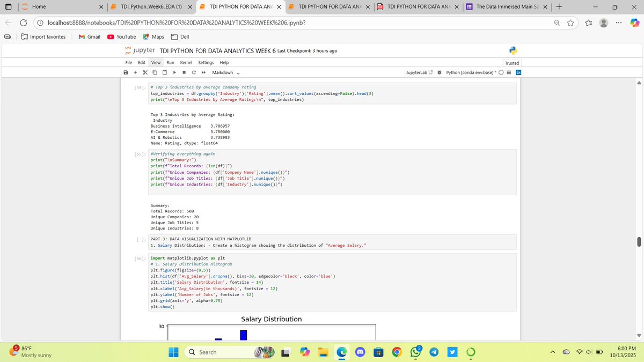Image resolution: width=644 pixels, height=362 pixels.
Task: Click the vertical tabs icon at top left
Action: (8, 6)
